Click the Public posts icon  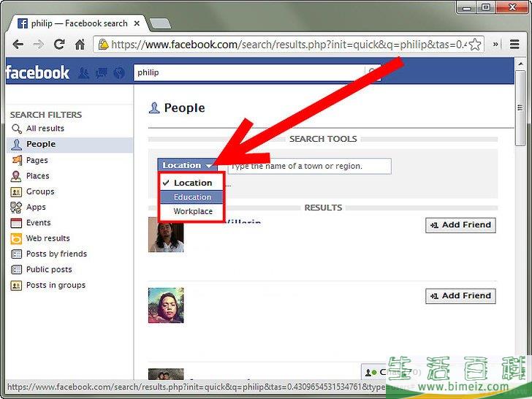[16, 270]
